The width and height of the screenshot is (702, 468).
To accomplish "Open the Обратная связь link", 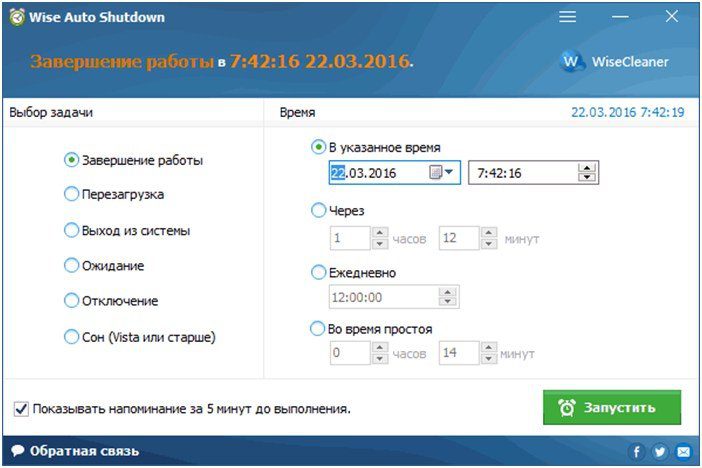I will 84,451.
